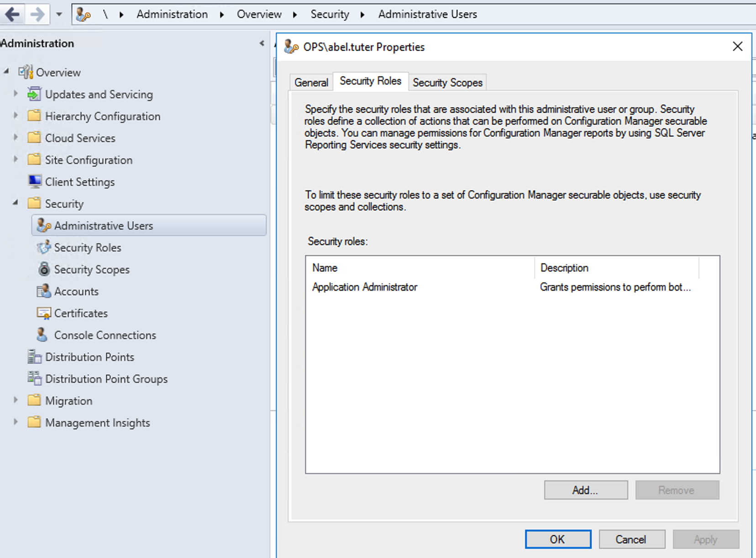Screen dimensions: 756x558
Task: Select Security Roles in the tree
Action: [88, 247]
